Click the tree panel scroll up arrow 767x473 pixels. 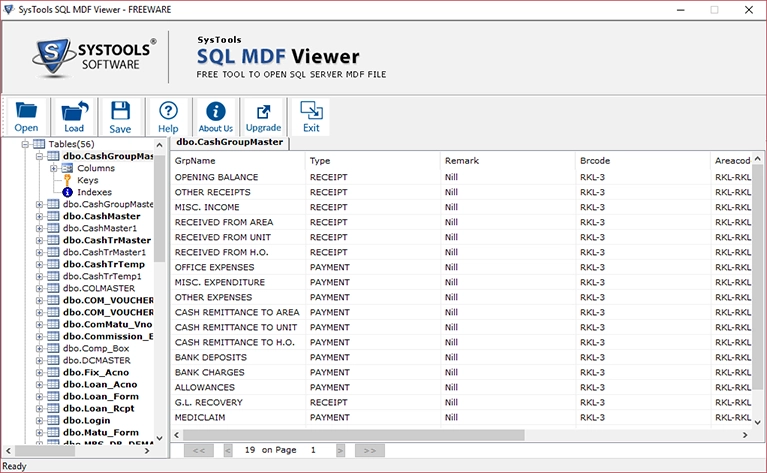[x=159, y=145]
